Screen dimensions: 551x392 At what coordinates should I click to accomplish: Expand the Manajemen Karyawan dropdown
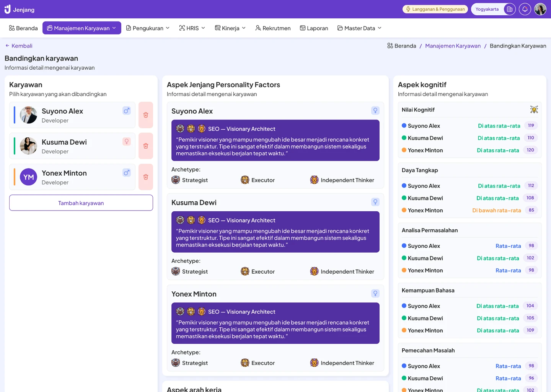click(x=82, y=28)
